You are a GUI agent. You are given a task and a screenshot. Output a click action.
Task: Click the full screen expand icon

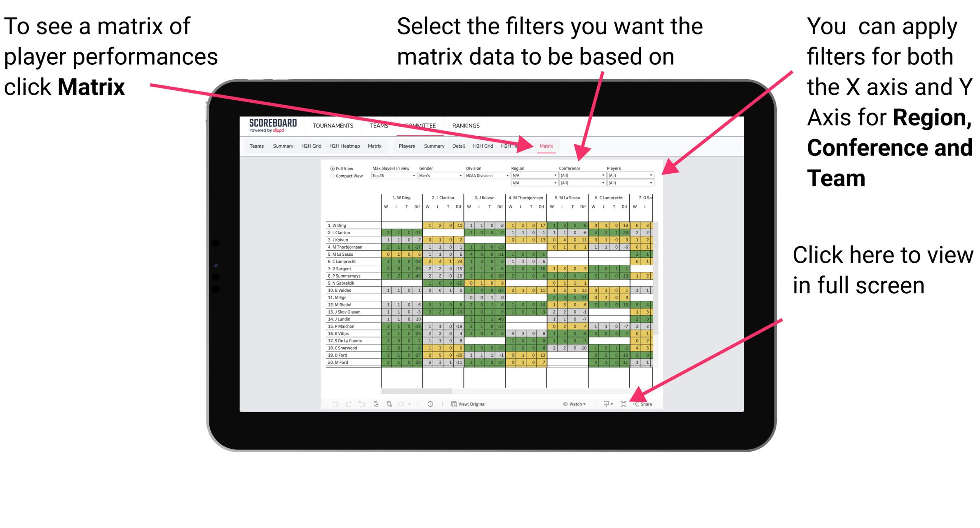tap(624, 403)
